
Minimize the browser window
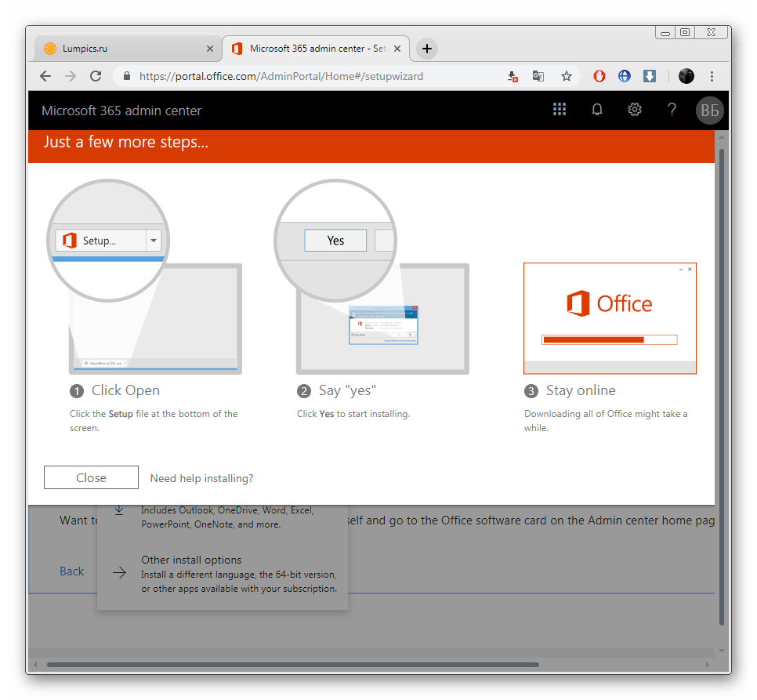(665, 33)
